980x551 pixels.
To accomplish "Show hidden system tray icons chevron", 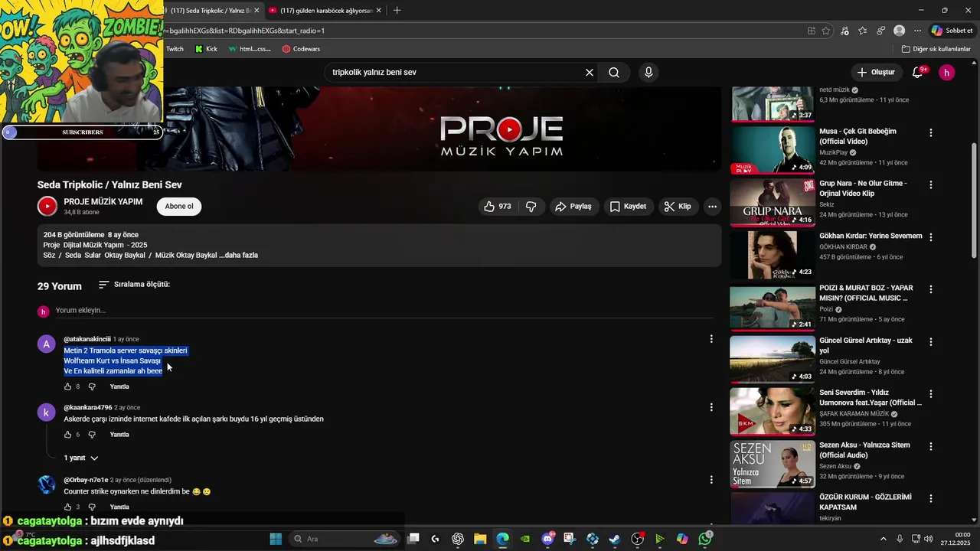I will (x=883, y=539).
